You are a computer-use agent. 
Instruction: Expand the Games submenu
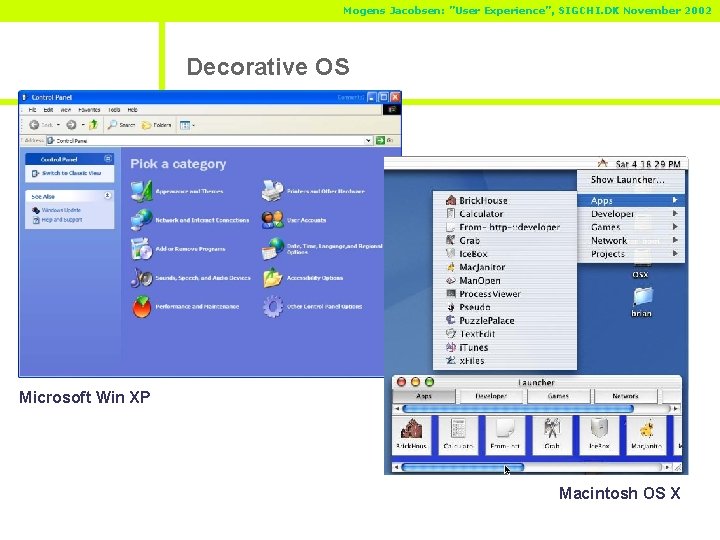pos(631,227)
